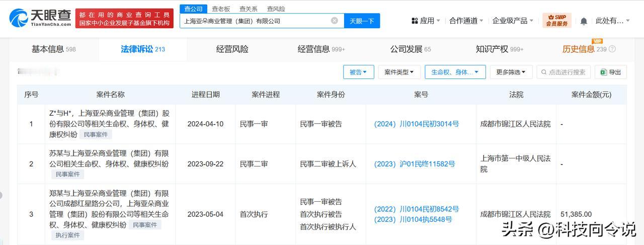Open the notification bell
This screenshot has width=644, height=245.
[x=584, y=21]
